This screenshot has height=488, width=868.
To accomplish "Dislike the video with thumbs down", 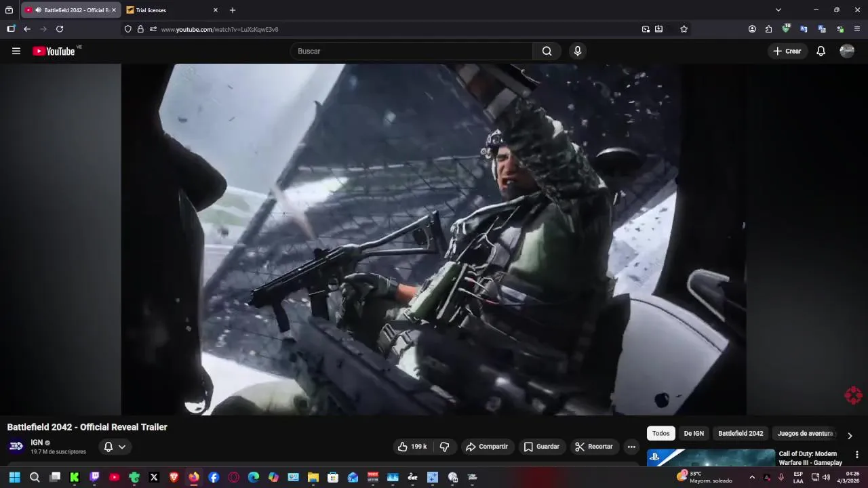I will click(x=445, y=447).
